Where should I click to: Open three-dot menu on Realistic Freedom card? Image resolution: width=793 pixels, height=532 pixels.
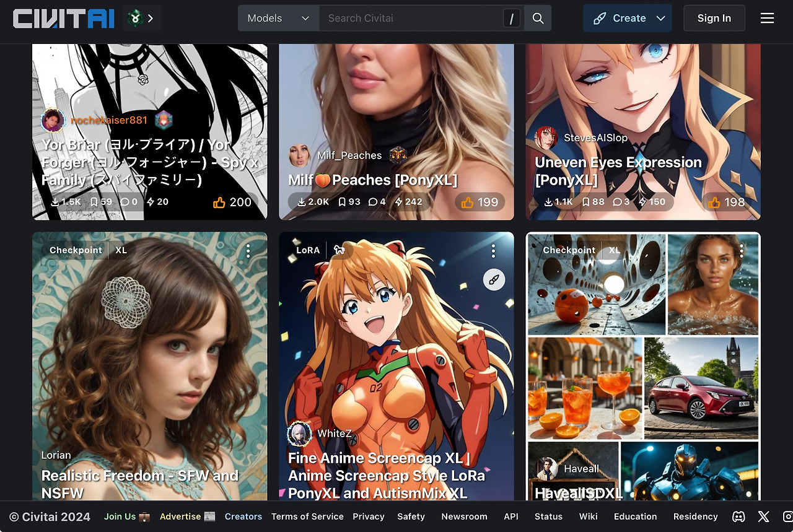point(248,251)
